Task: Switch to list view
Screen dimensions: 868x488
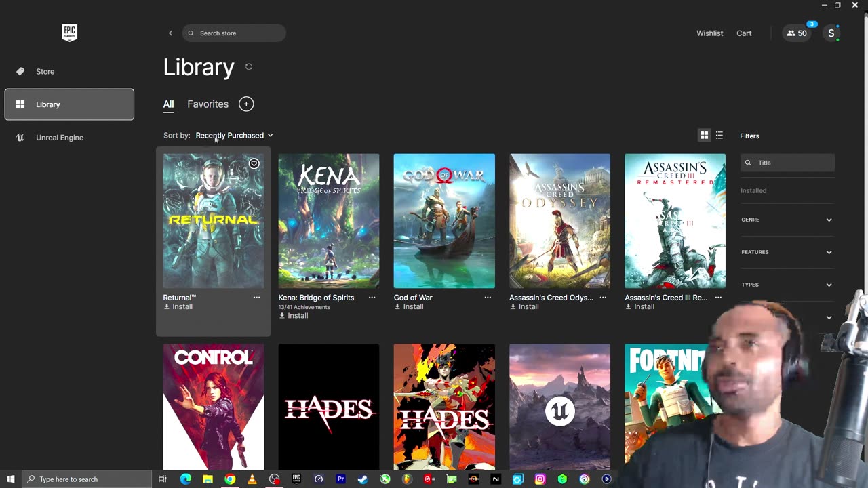Action: click(719, 136)
